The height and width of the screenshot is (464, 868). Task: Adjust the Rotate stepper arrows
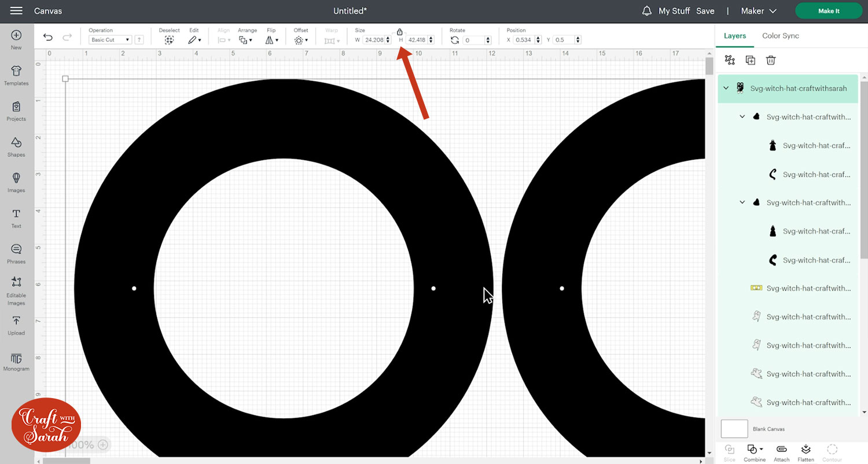click(488, 40)
